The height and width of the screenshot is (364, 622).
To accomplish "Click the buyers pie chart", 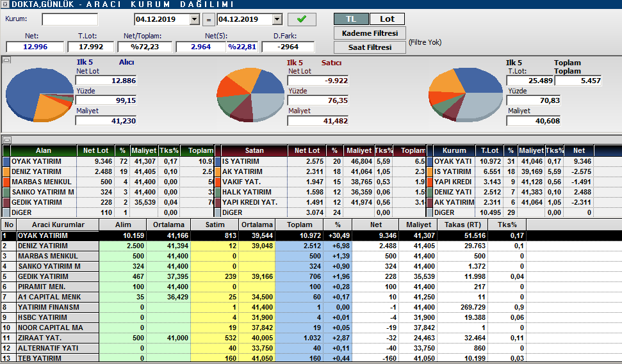I will [x=40, y=94].
